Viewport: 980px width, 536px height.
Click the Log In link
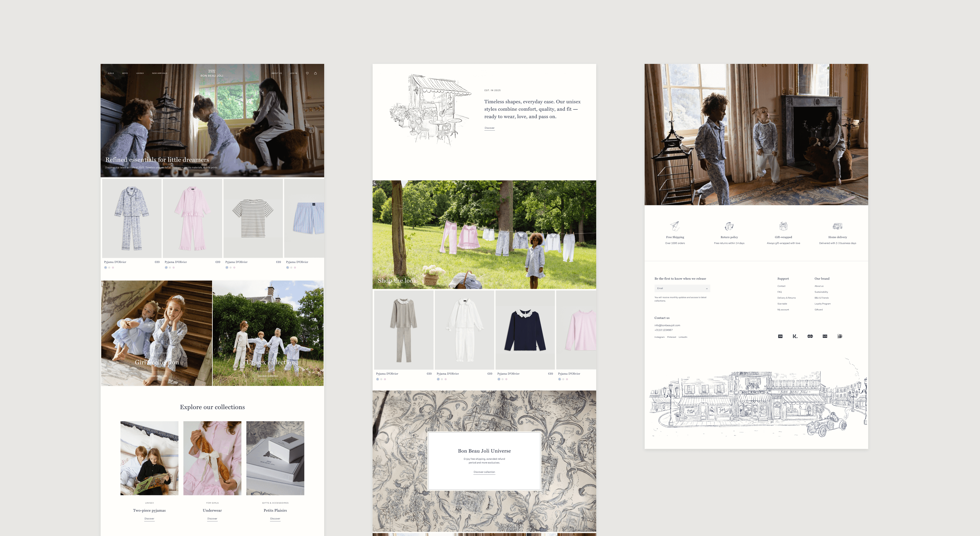(293, 74)
